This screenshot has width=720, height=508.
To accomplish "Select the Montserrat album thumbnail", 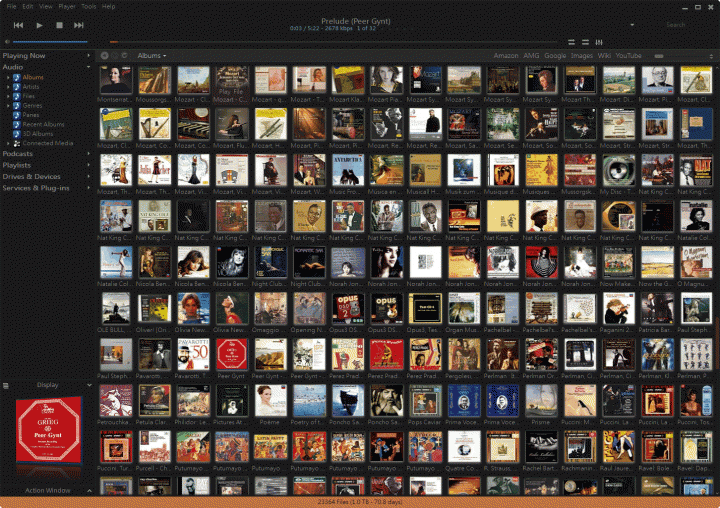I will (x=116, y=80).
